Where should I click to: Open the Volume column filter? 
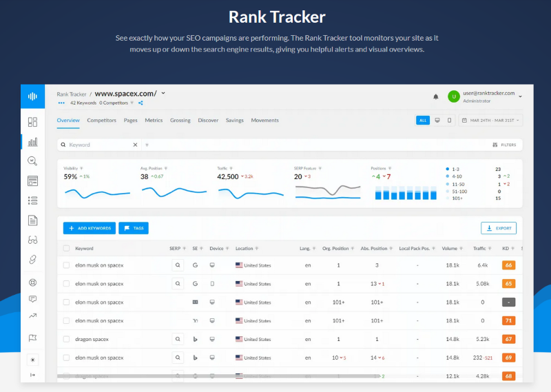tap(461, 249)
